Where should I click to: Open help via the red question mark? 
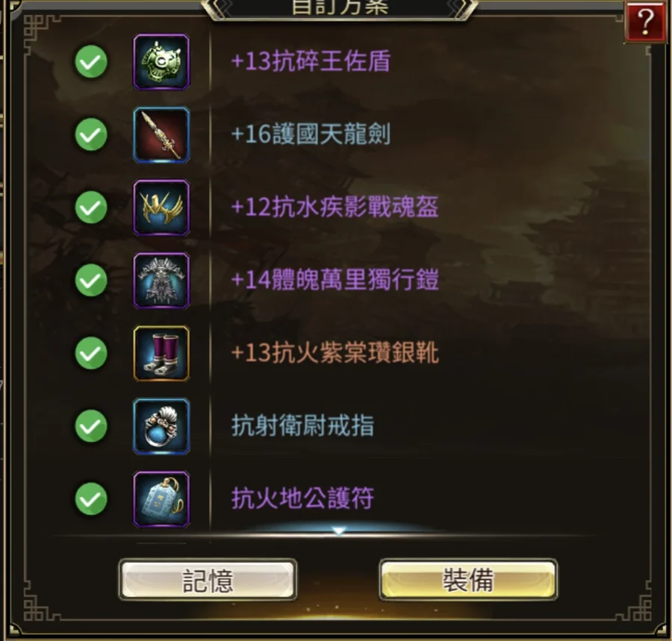pyautogui.click(x=645, y=22)
